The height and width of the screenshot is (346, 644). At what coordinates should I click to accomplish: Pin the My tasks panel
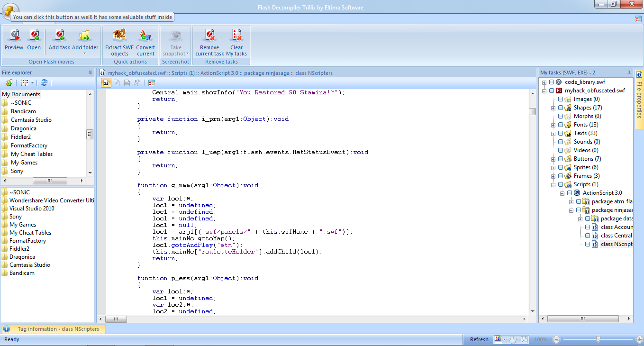[x=628, y=73]
